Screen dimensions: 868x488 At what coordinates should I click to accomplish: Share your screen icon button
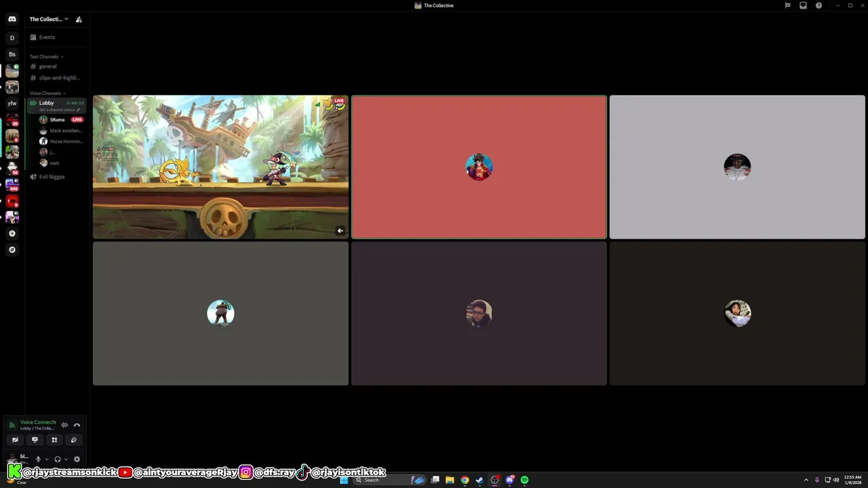(35, 440)
